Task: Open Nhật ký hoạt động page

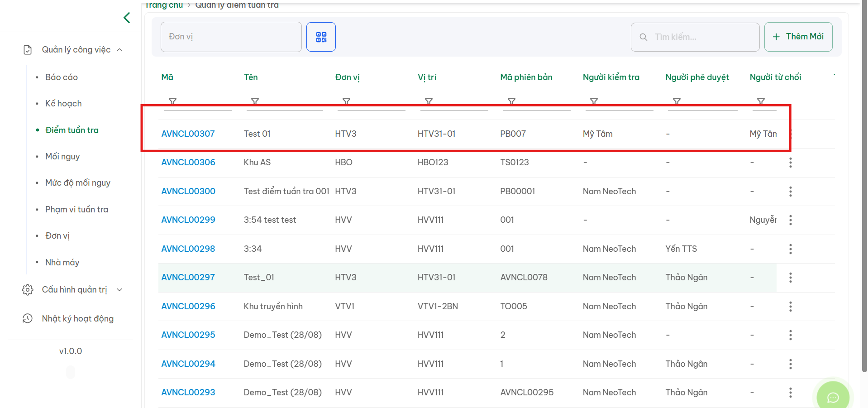Action: click(78, 319)
